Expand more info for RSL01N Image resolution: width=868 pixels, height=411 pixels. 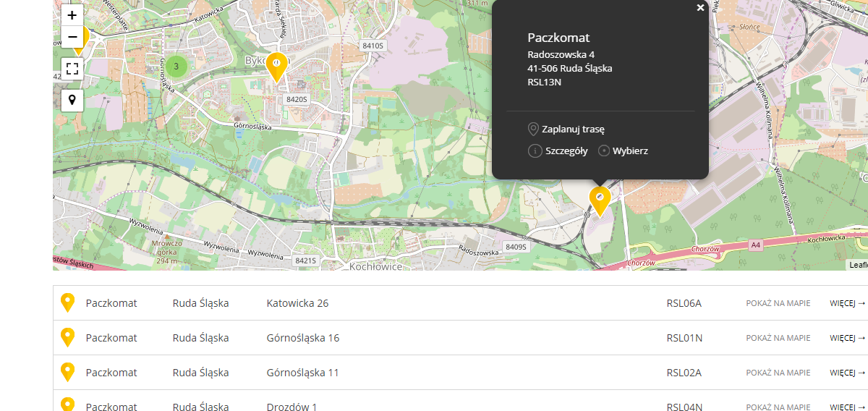click(x=847, y=338)
